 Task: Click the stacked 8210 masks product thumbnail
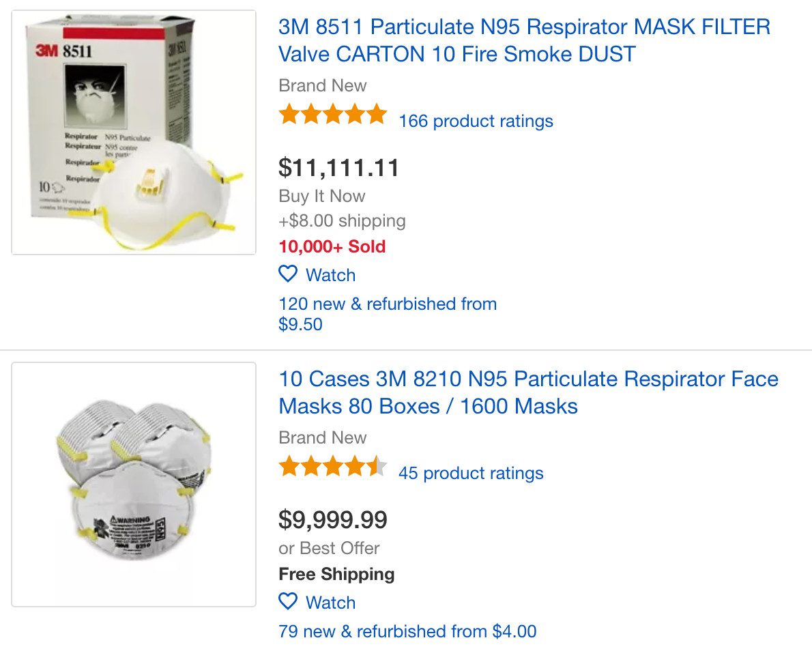[134, 484]
